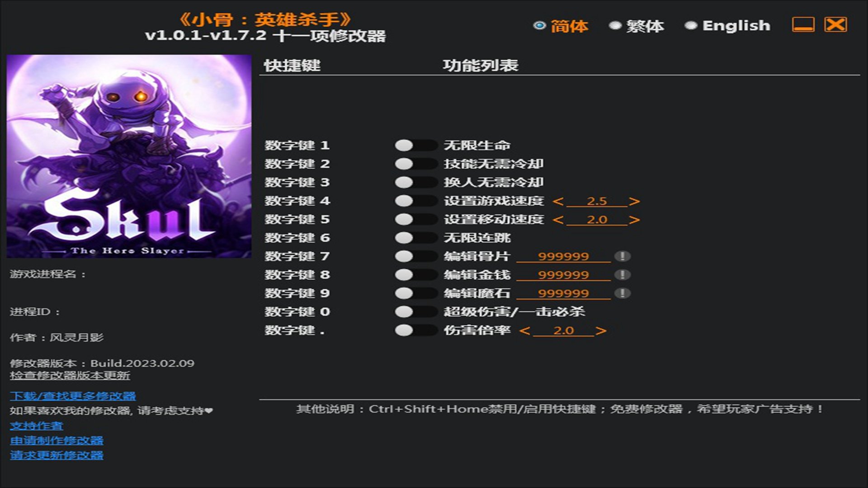Increase movement speed with right arrow

(x=634, y=220)
